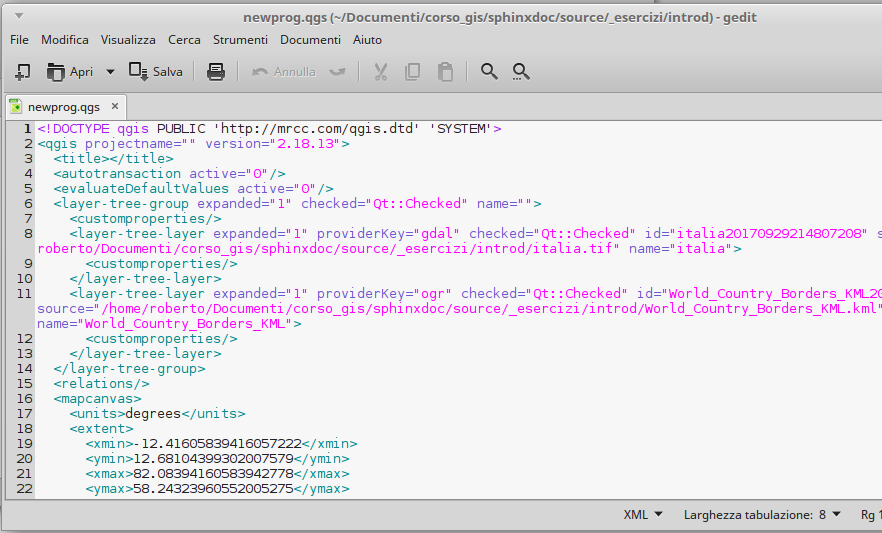Expand the Apri recent files arrow

(x=110, y=72)
